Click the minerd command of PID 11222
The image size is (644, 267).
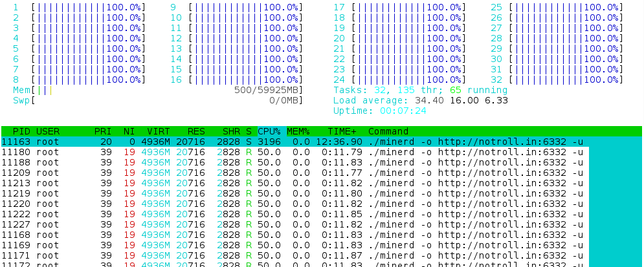coord(476,214)
